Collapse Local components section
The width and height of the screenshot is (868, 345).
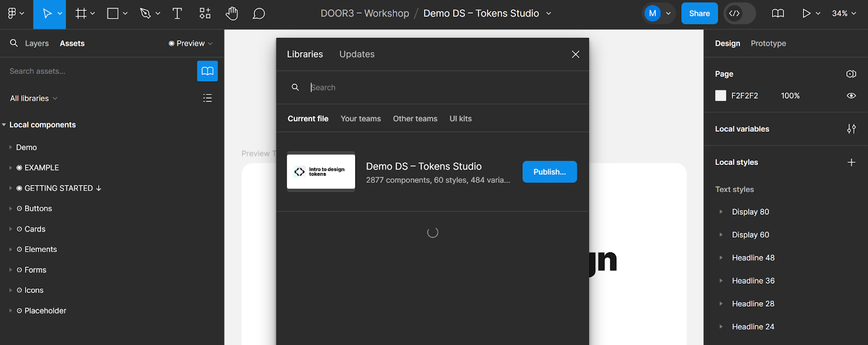click(4, 125)
